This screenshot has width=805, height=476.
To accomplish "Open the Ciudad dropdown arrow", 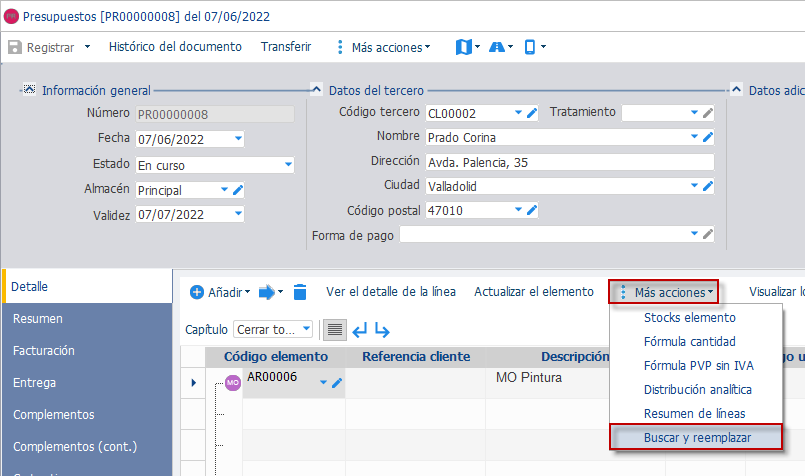I will pos(694,185).
